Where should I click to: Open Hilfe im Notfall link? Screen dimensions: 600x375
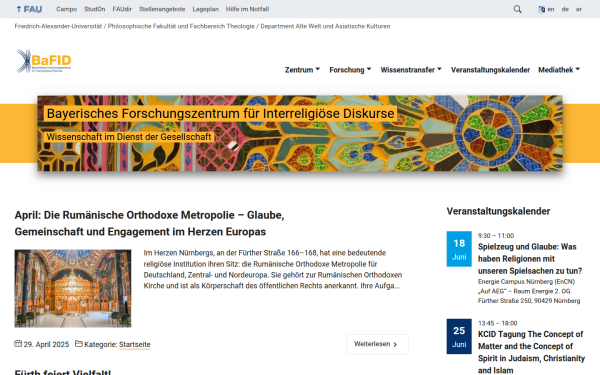click(x=247, y=9)
